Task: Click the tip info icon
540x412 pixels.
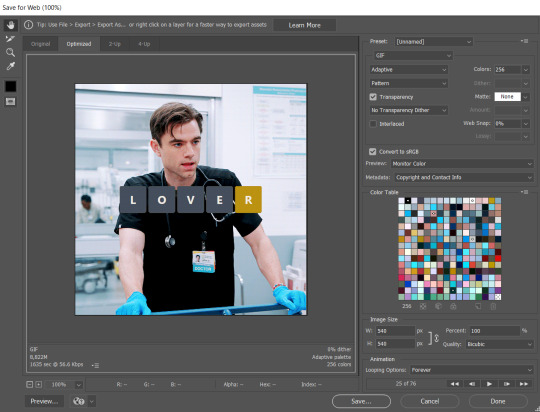Action: coord(29,25)
